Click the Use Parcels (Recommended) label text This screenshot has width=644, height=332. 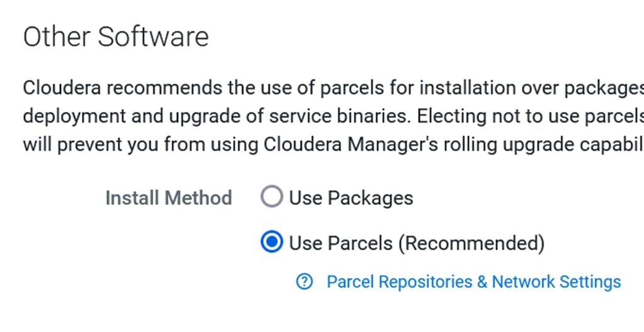(x=417, y=243)
